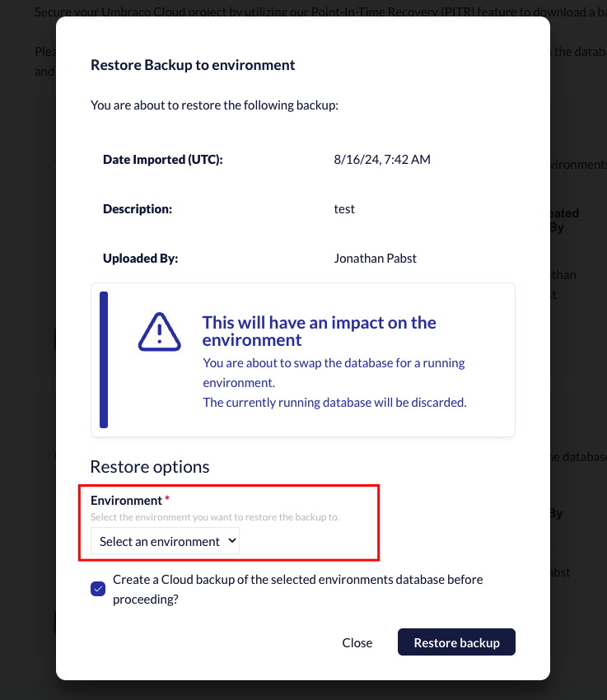
Task: Toggle the checkbox next to 'Create a Cloud backup'
Action: click(98, 589)
